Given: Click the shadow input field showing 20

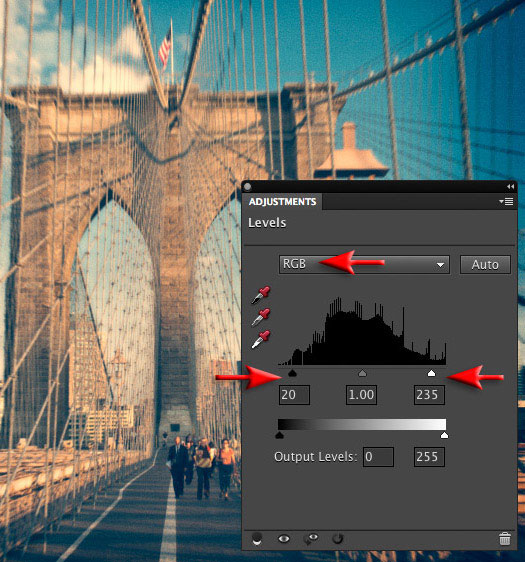Looking at the screenshot, I should pos(294,395).
